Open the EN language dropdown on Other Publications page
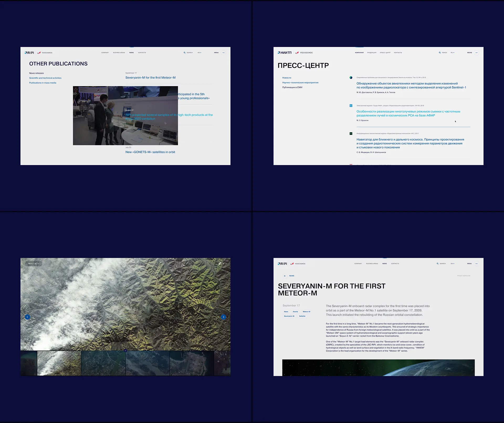 tap(199, 53)
